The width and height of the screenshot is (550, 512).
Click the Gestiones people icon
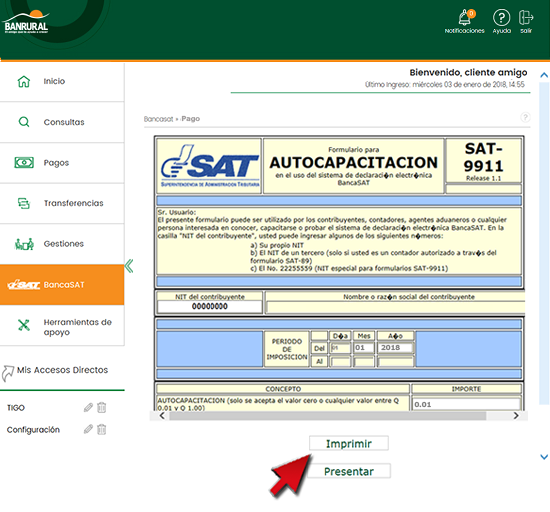point(24,244)
